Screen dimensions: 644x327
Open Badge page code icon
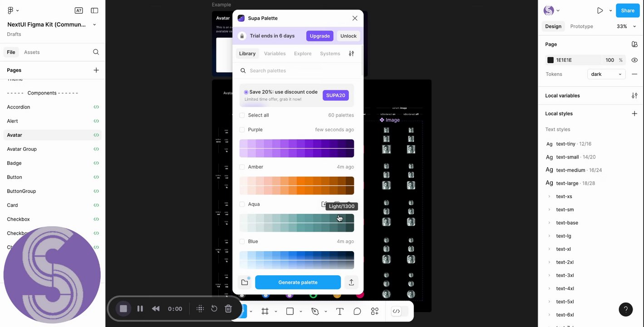coord(96,163)
